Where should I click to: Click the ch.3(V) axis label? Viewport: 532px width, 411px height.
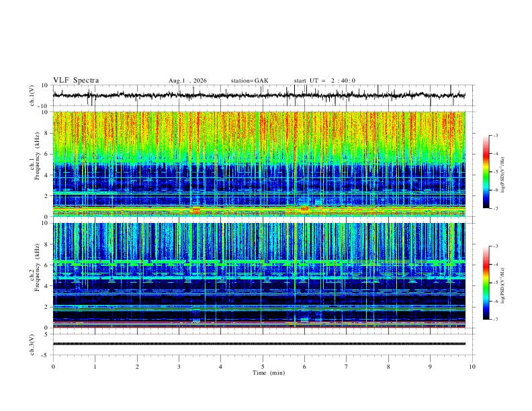[32, 345]
